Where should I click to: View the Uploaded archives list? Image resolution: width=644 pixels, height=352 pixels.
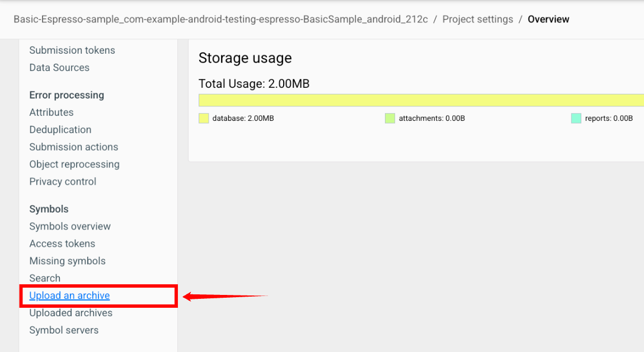(x=70, y=313)
